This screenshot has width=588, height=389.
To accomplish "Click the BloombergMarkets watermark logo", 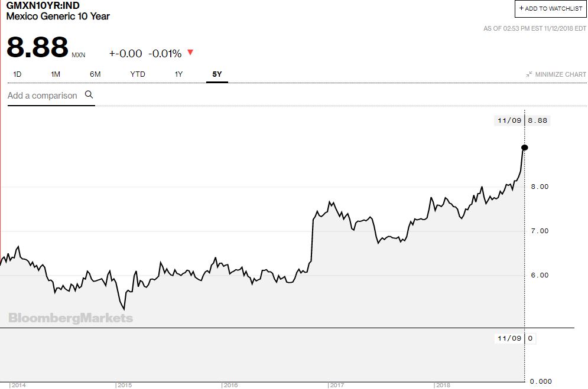I will (71, 318).
